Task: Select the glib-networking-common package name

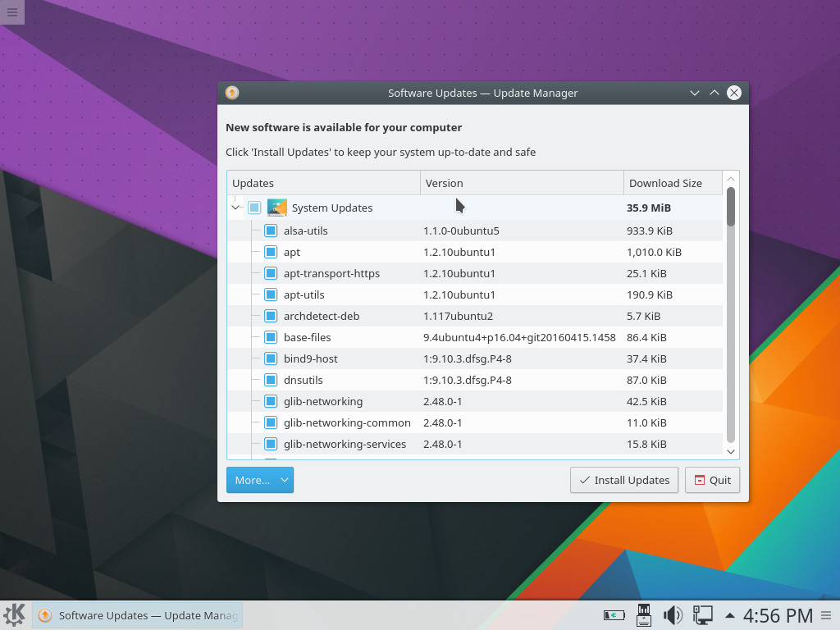Action: tap(347, 422)
